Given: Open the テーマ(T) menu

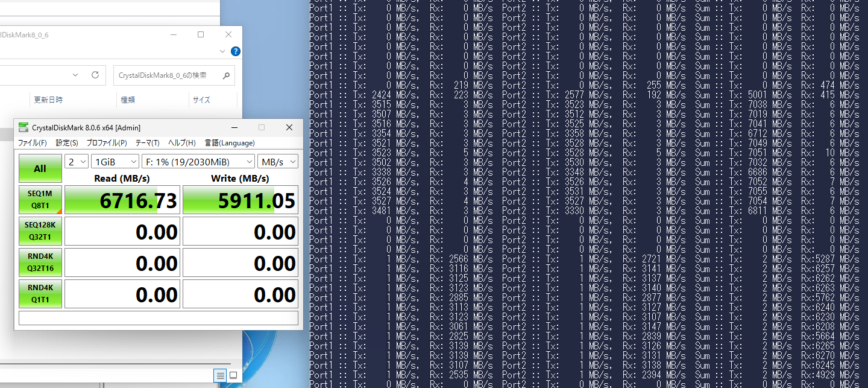Looking at the screenshot, I should click(x=148, y=143).
